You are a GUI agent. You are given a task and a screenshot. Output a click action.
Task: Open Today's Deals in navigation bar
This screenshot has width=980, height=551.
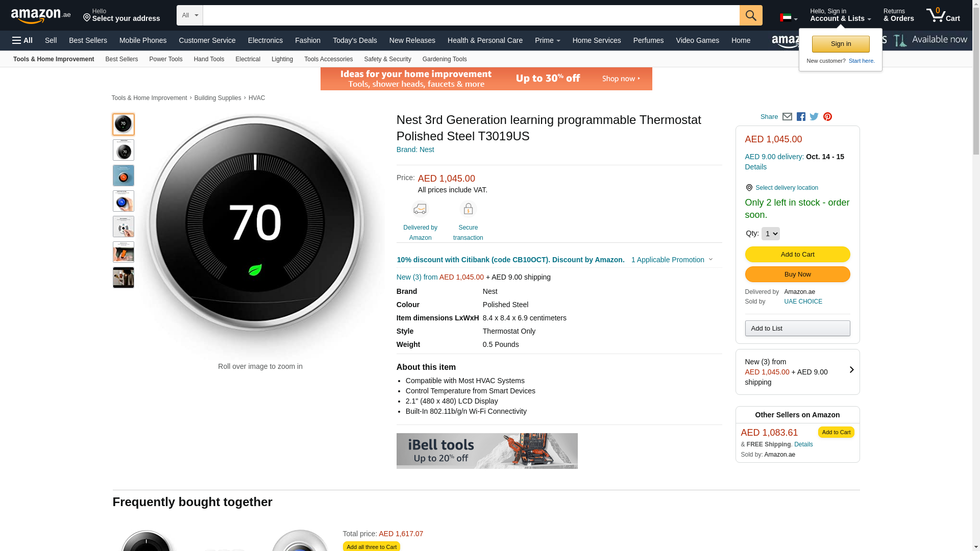point(355,40)
